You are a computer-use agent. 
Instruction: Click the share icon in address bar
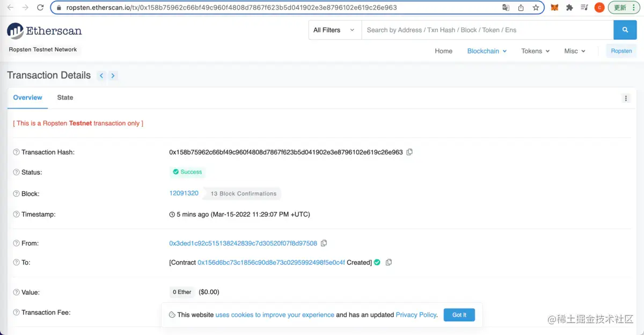[x=521, y=8]
